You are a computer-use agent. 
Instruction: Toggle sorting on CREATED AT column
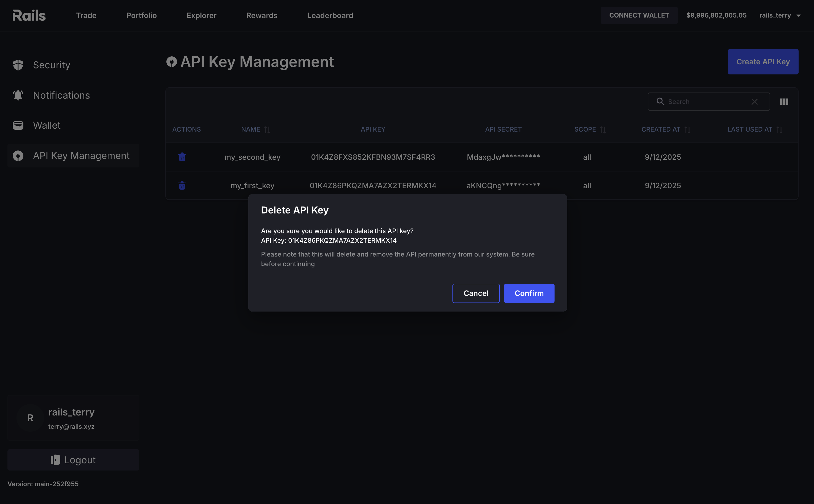click(x=687, y=129)
